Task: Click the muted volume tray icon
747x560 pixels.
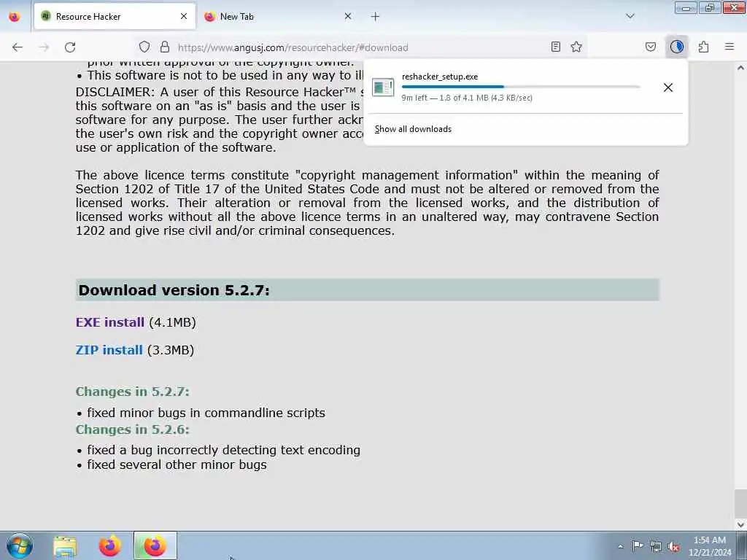Action: (673, 546)
